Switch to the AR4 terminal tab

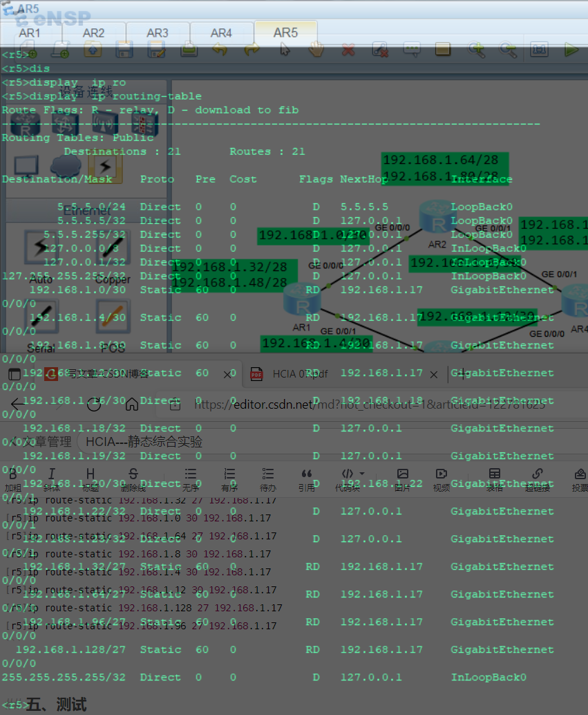tap(222, 32)
